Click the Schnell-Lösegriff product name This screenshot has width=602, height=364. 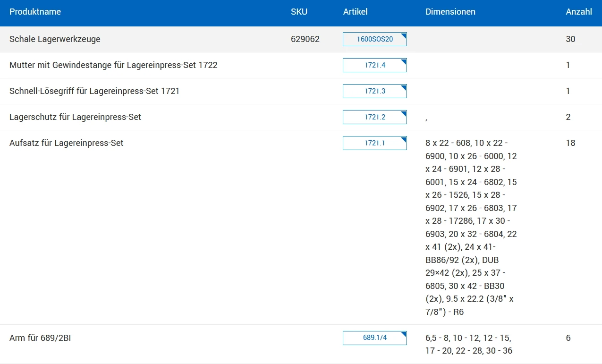[x=94, y=91]
